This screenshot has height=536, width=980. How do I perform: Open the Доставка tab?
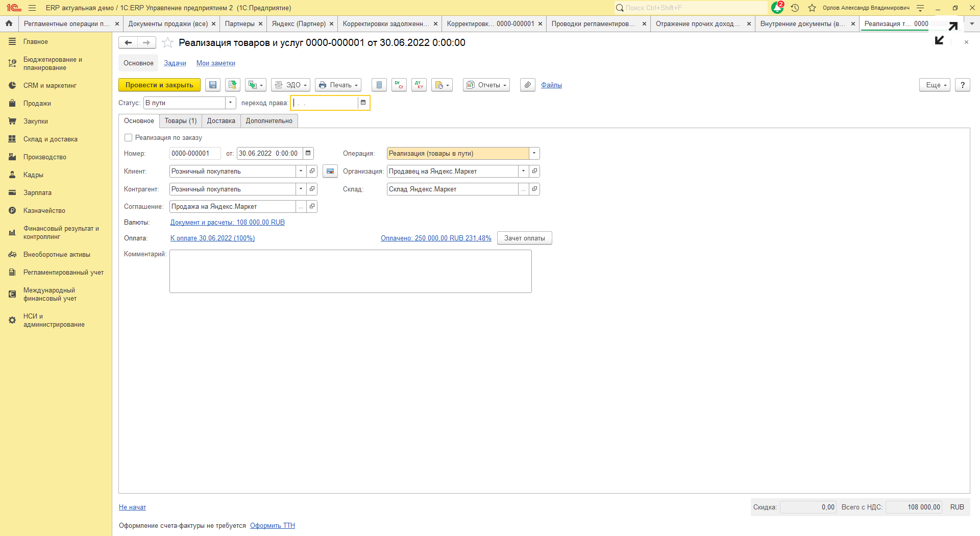[x=221, y=121]
